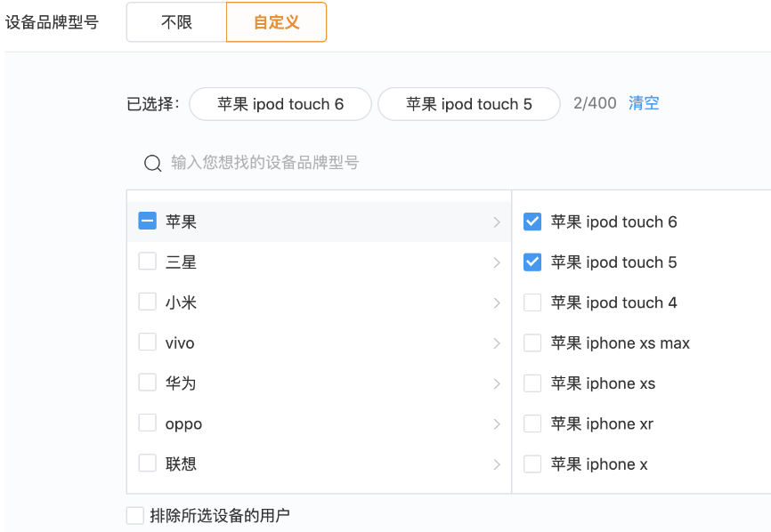Expand the 华为 device list
This screenshot has height=532, width=771.
pos(497,383)
